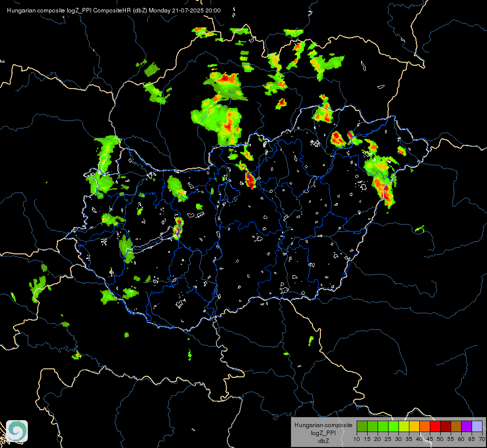Select the dark red 50 dBZ swatch
Viewport: 487px width, 448px height.
point(446,426)
